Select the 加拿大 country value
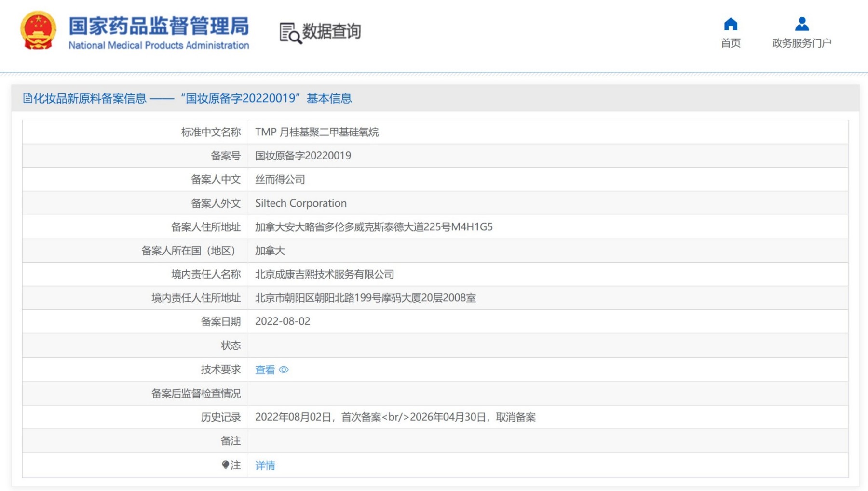The width and height of the screenshot is (868, 491). coord(270,251)
